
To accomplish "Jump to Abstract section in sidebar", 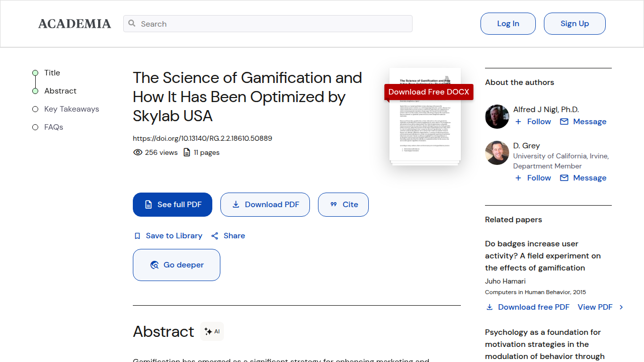I will 60,91.
